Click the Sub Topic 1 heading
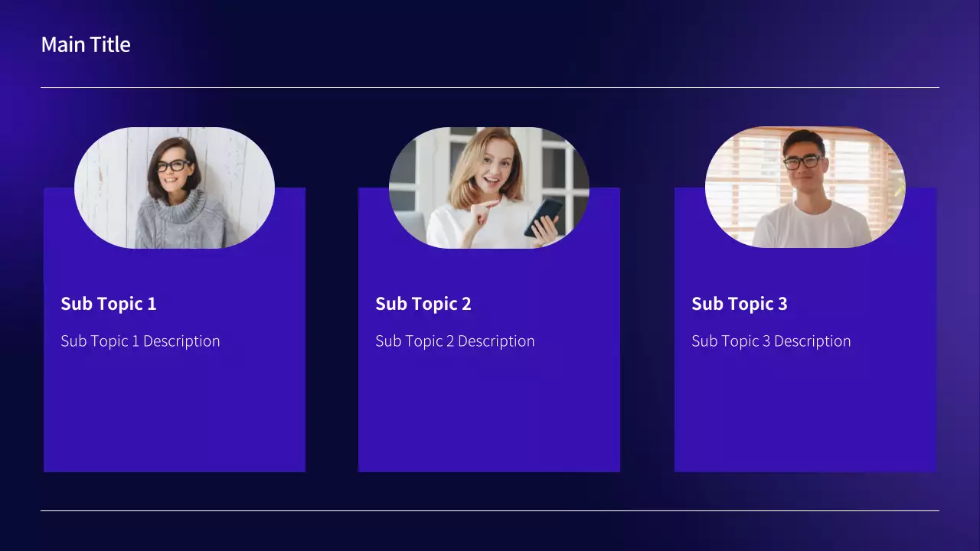 [109, 304]
